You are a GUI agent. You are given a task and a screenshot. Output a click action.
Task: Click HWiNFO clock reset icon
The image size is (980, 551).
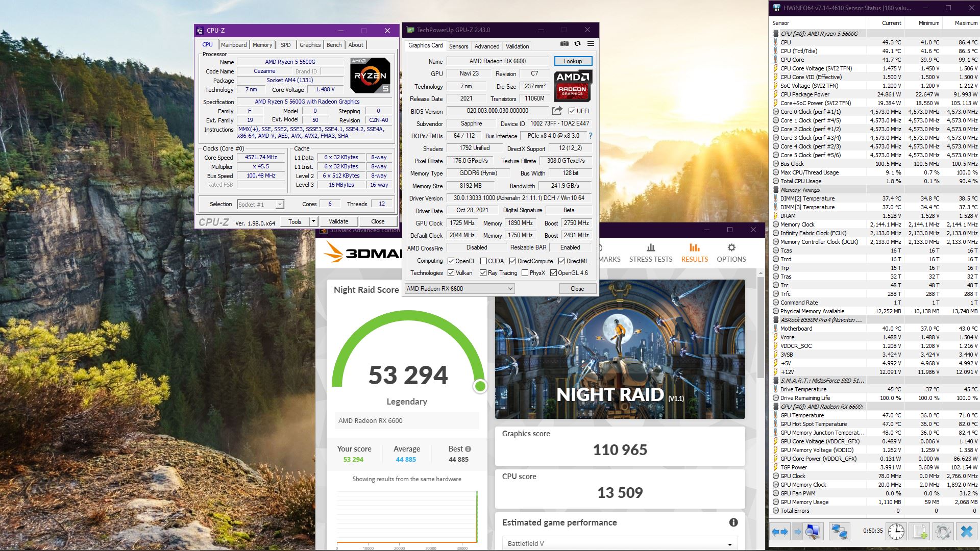pos(896,532)
